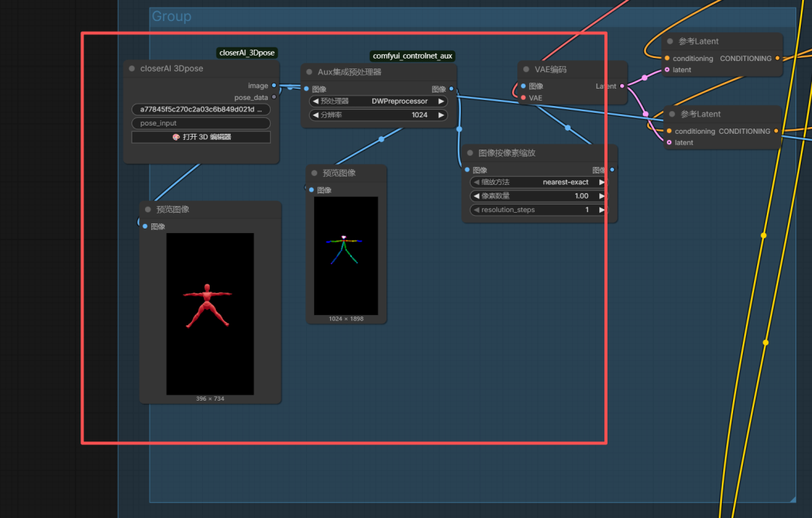Click CONDITIONING output port of lower 参考Latent node

click(x=776, y=131)
